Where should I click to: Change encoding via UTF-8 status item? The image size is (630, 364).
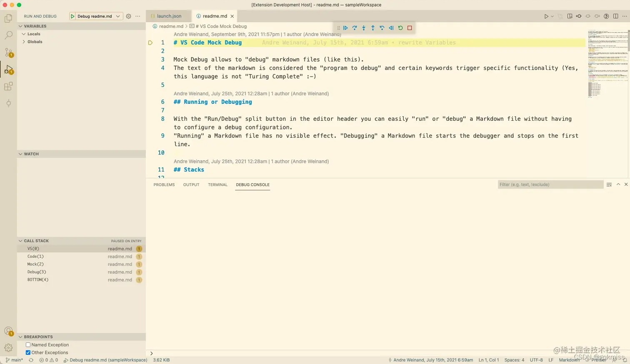536,360
